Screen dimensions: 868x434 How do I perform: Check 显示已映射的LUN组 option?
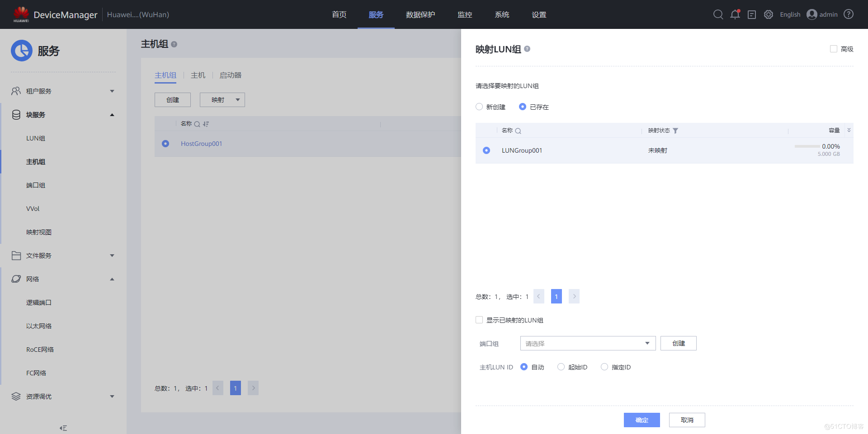click(x=479, y=320)
